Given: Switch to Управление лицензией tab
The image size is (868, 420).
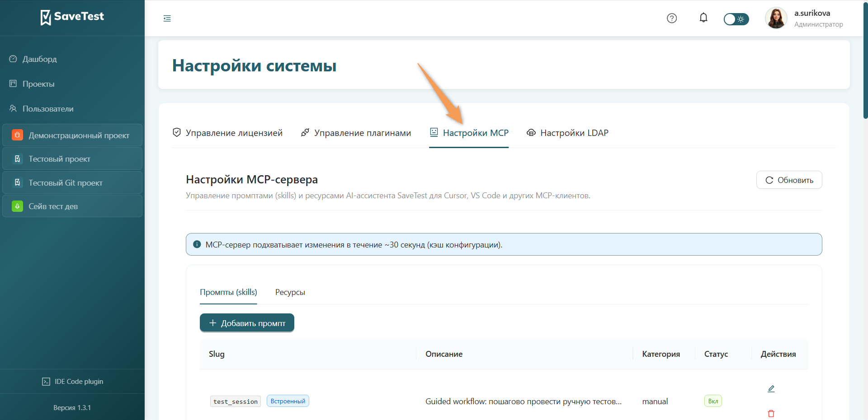Looking at the screenshot, I should (x=227, y=133).
